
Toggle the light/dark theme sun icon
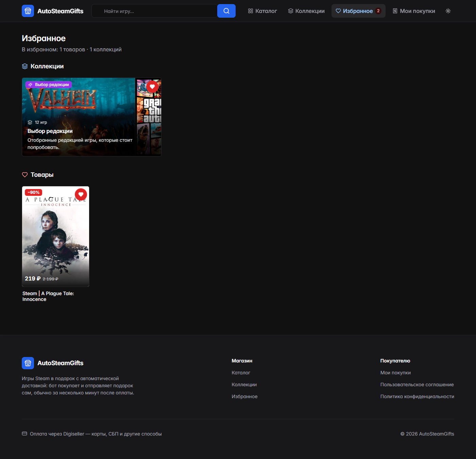tap(448, 11)
